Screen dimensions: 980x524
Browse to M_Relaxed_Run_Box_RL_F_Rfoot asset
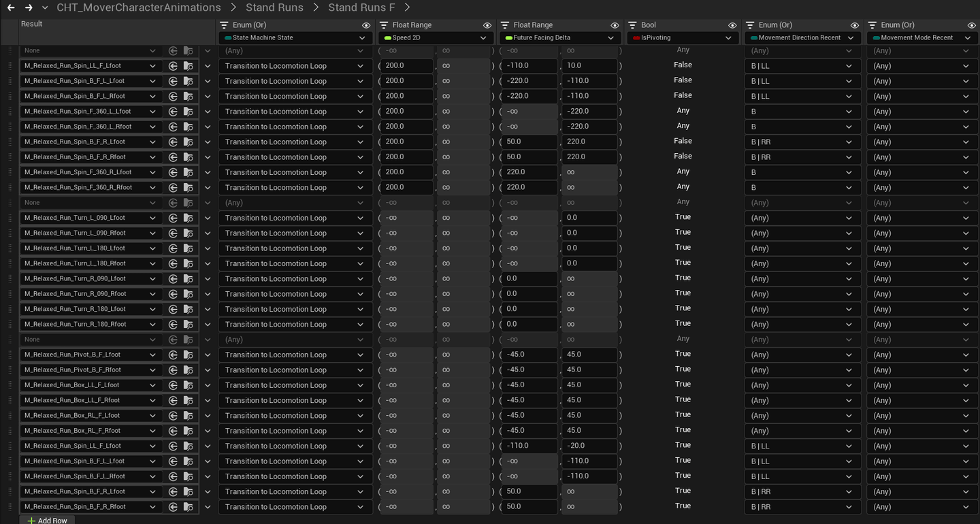(189, 431)
